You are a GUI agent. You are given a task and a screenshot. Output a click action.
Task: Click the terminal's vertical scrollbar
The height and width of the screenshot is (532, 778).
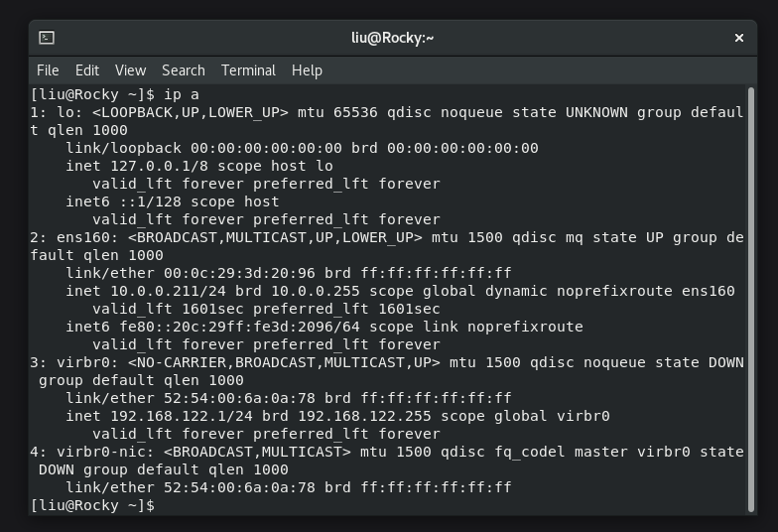point(751,298)
